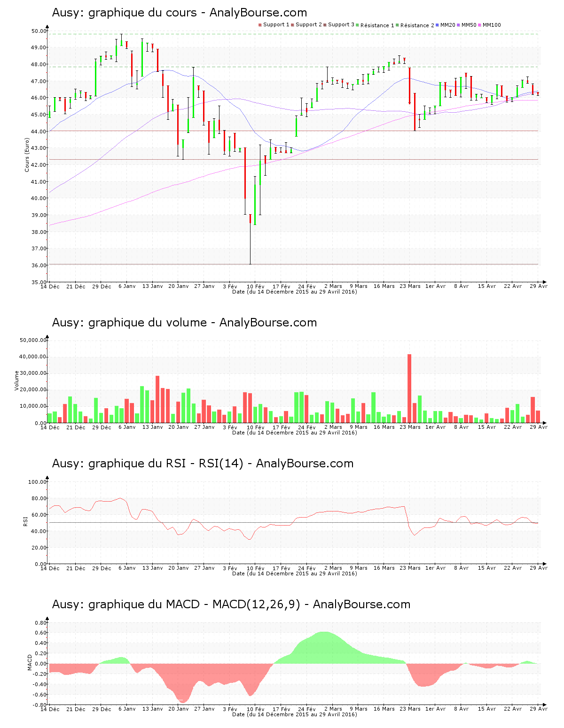
Task: Click the 50.00 value on price axis
Action: point(39,31)
